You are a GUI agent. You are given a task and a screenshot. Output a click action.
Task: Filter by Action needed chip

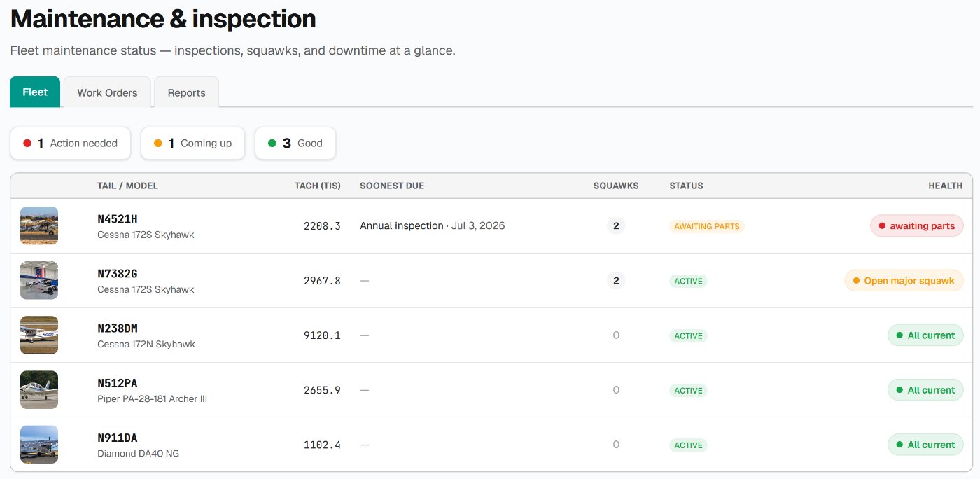pos(70,143)
